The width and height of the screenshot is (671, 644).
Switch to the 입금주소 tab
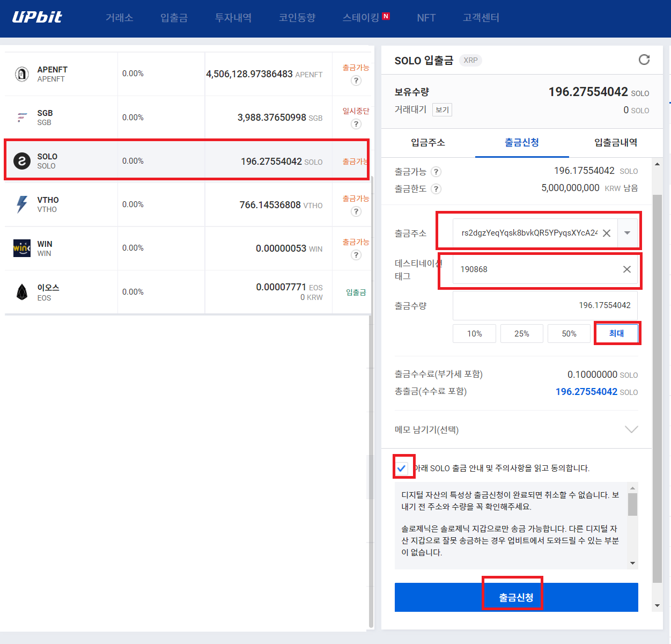[x=428, y=143]
